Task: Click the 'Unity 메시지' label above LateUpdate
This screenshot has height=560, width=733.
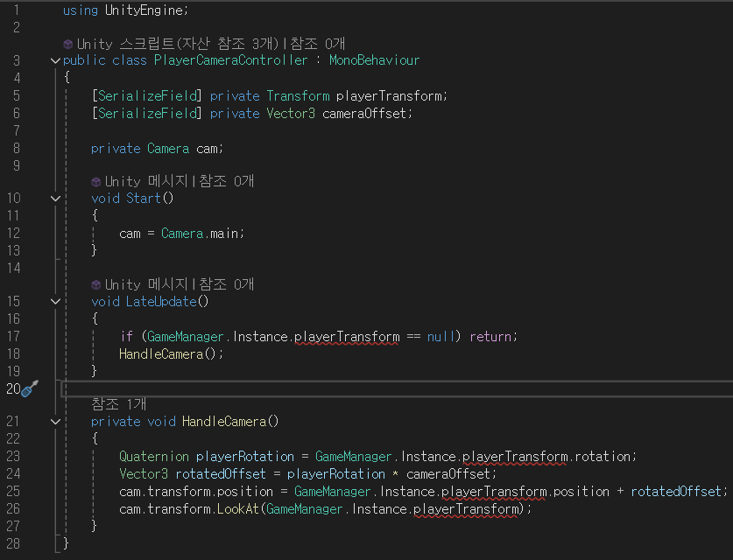Action: click(146, 284)
